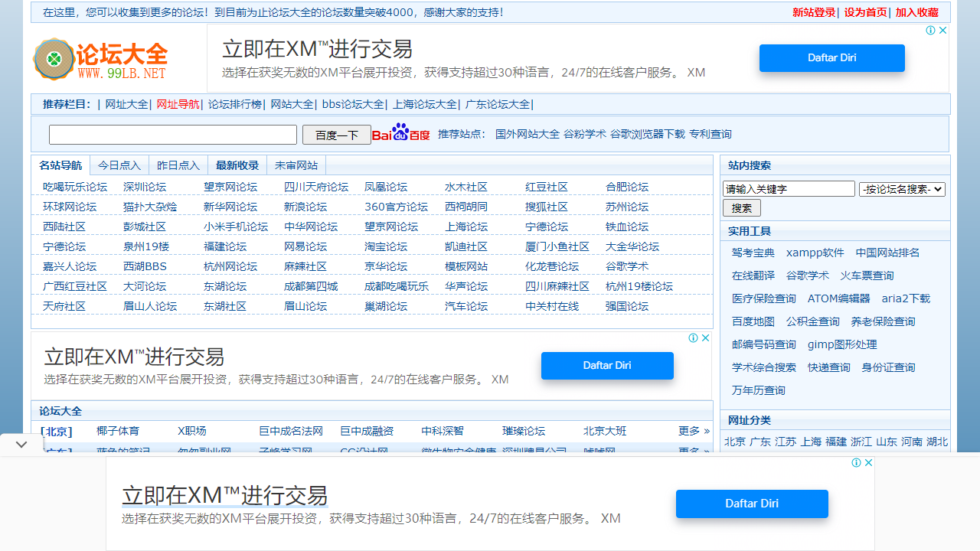The image size is (980, 551).
Task: Click the AdChoices info icon on the middle ad
Action: click(693, 337)
